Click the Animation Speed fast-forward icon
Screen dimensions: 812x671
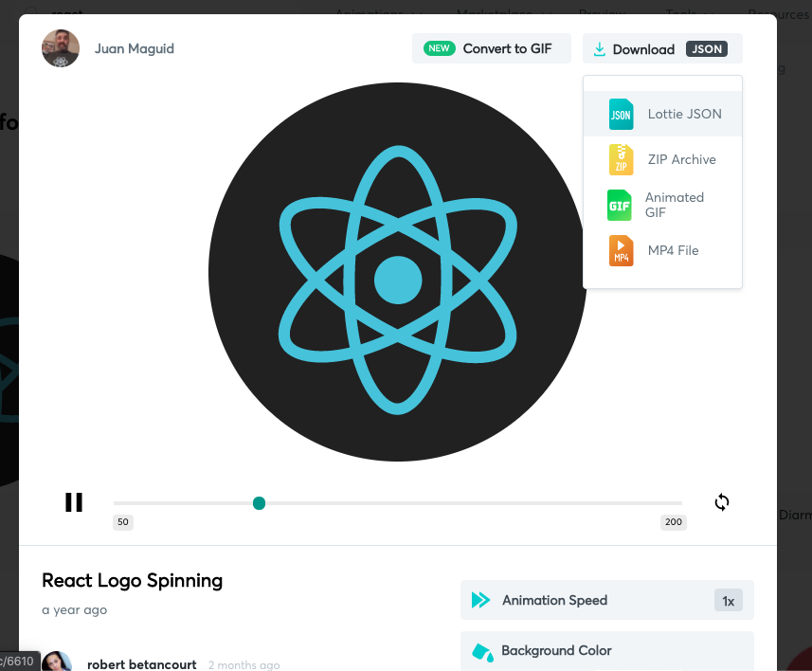(478, 600)
